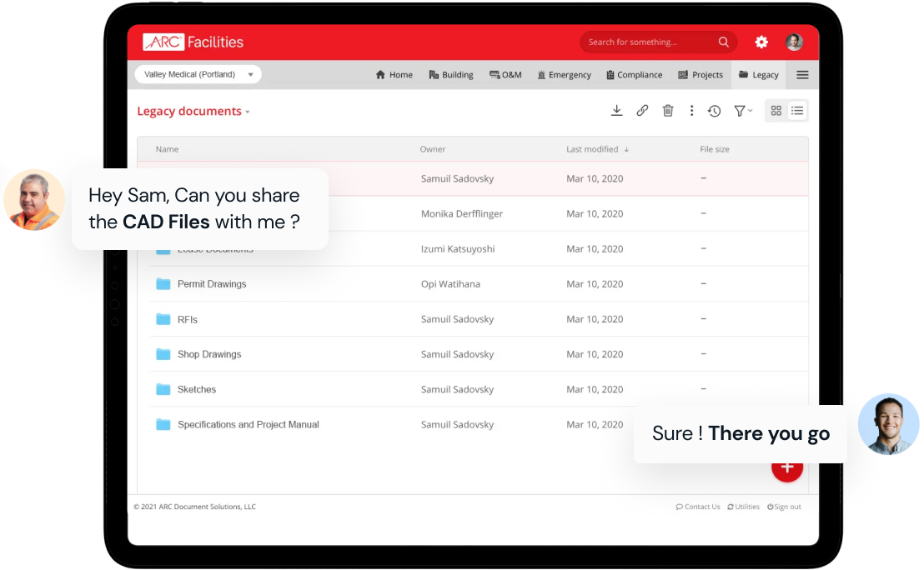Focus the 'Search for something...' field
The height and width of the screenshot is (570, 924).
click(658, 42)
